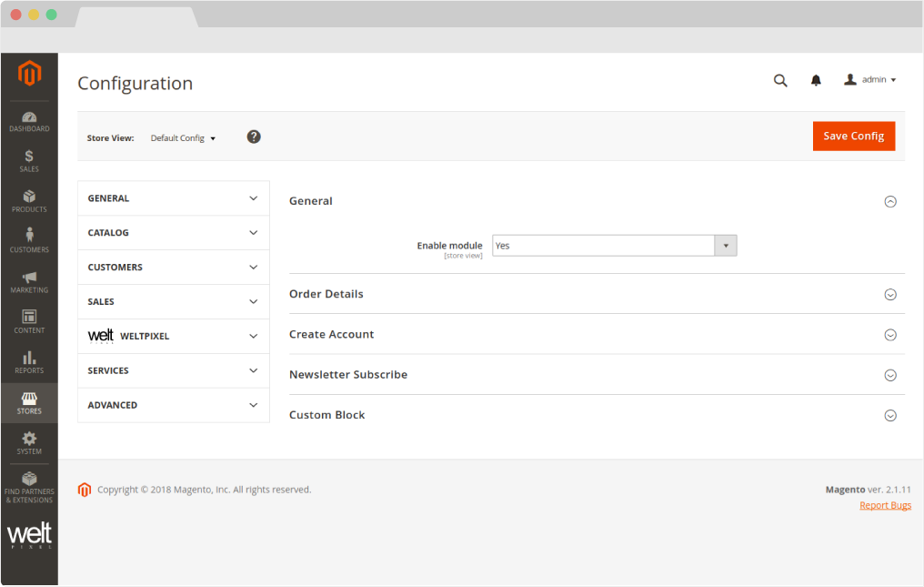Follow the Report Bugs link

[x=885, y=505]
